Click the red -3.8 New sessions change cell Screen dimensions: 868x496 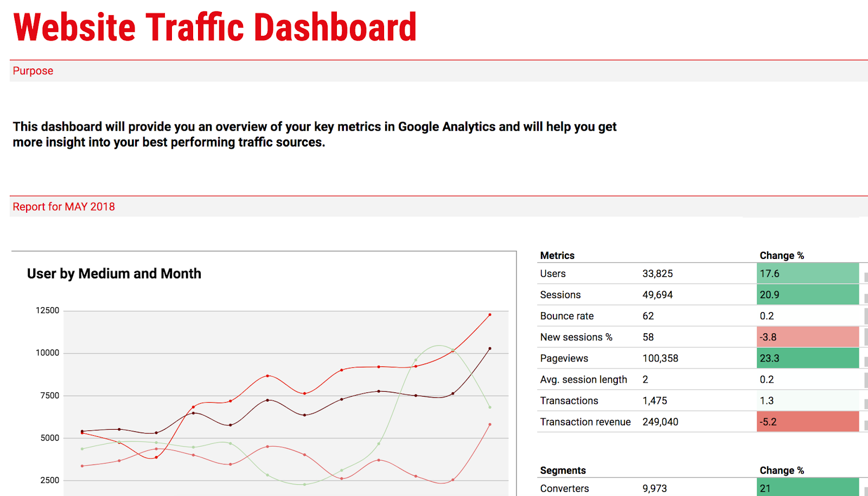tap(807, 336)
